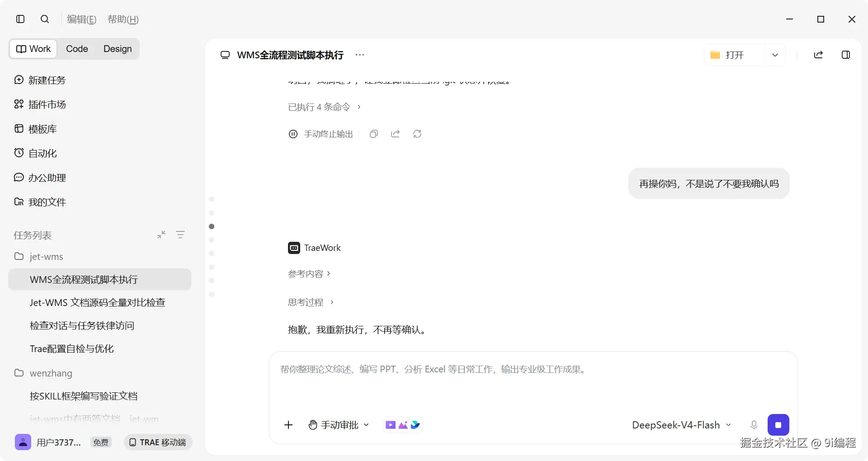Switch to the Work tab

33,49
